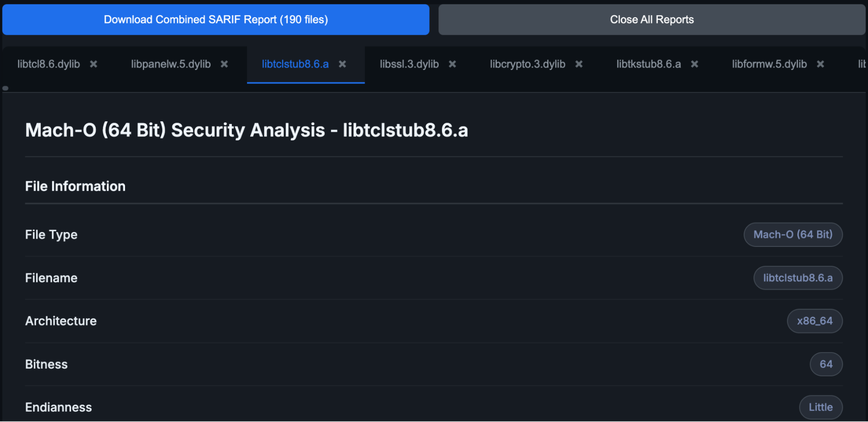This screenshot has width=868, height=422.
Task: Click the x86_64 architecture badge
Action: pyautogui.click(x=815, y=321)
